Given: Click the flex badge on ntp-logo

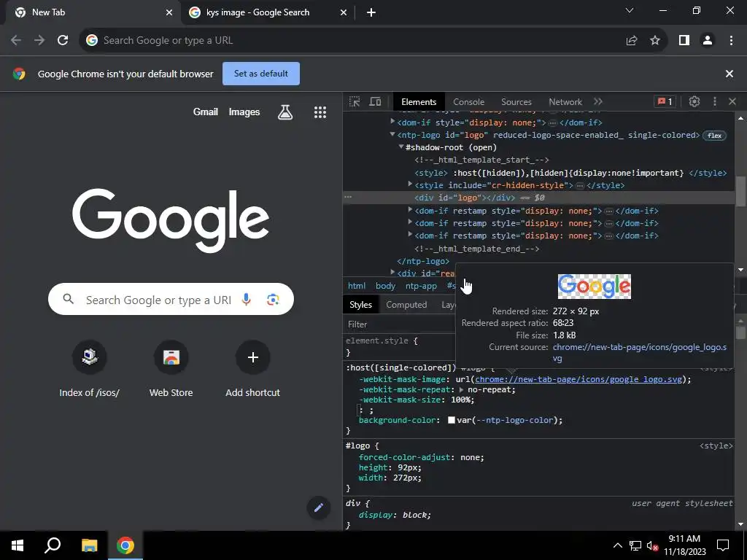Looking at the screenshot, I should tap(714, 136).
